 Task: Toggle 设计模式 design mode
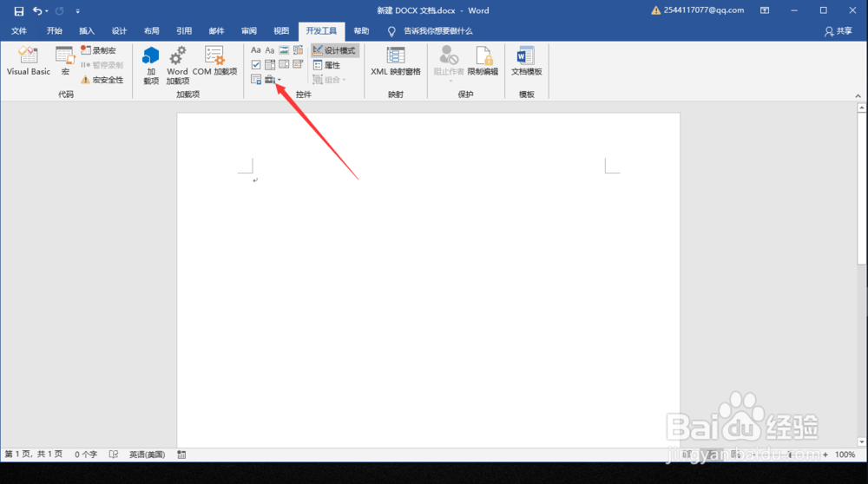point(334,50)
